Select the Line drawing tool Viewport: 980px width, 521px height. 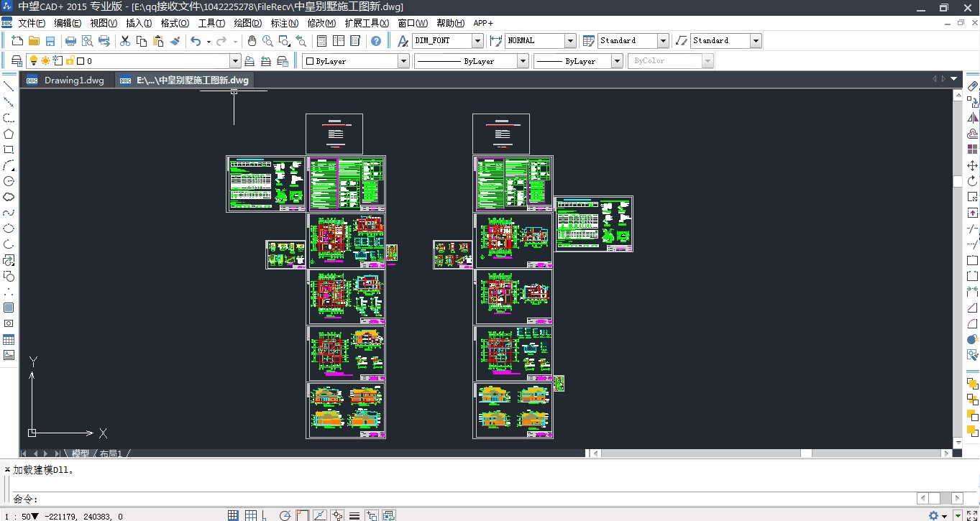tap(9, 86)
